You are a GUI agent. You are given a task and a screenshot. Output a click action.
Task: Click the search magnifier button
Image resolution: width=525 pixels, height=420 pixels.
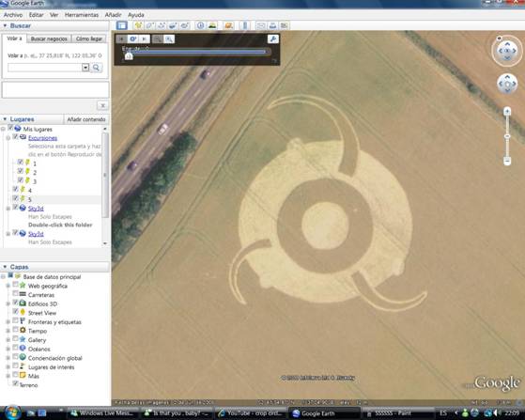(96, 68)
